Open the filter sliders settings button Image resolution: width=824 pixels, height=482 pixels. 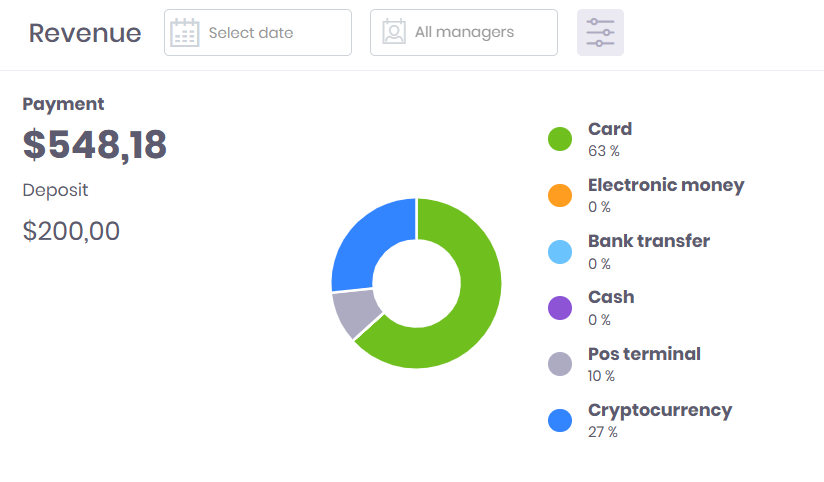tap(600, 33)
